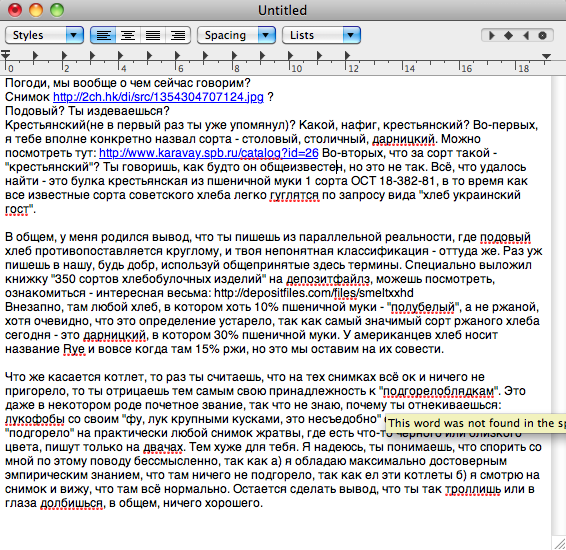Click the misspelled word 'депозитфайлз'

click(x=328, y=279)
